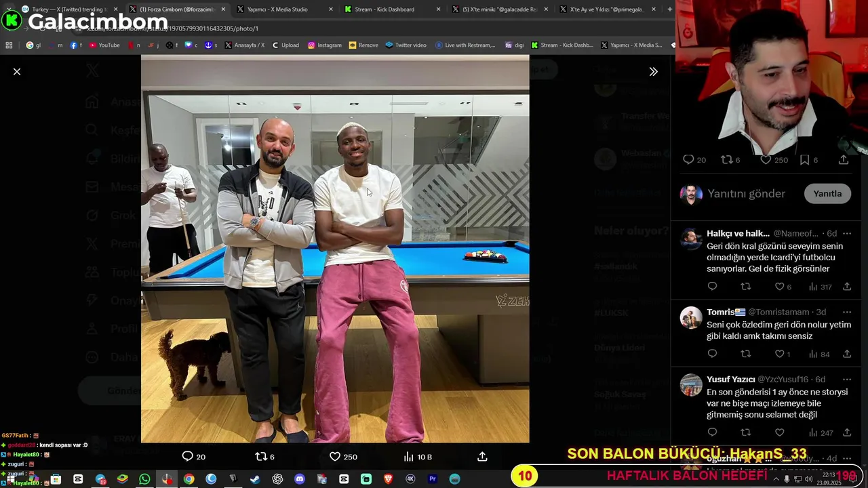Open the Live with Restream bookmark
The image size is (868, 488).
465,45
